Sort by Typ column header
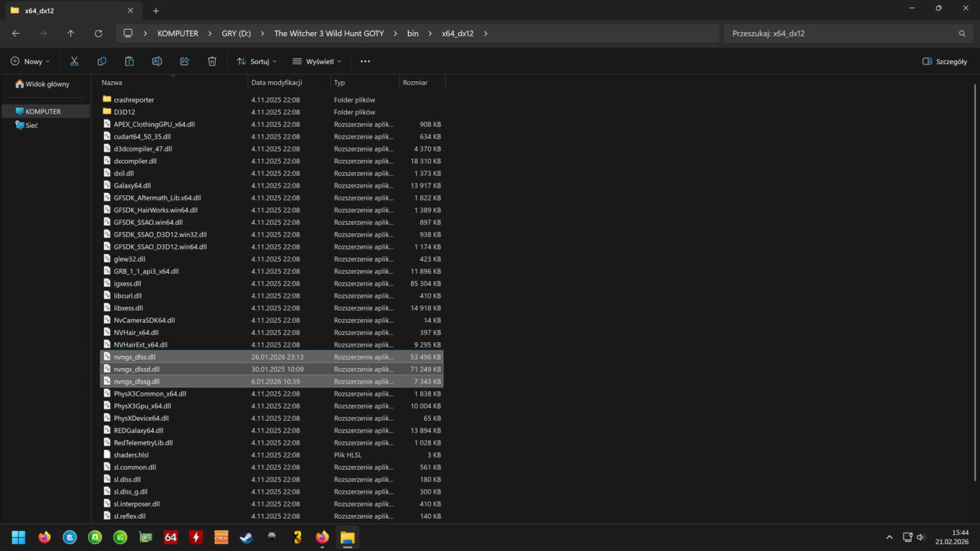This screenshot has height=551, width=980. (364, 82)
